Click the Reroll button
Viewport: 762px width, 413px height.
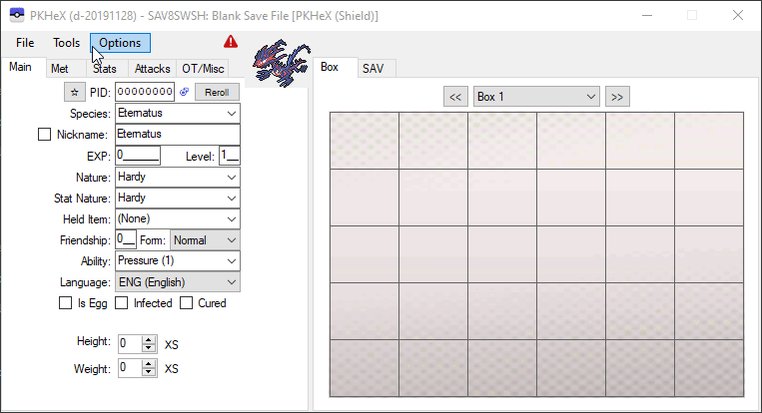[x=217, y=92]
